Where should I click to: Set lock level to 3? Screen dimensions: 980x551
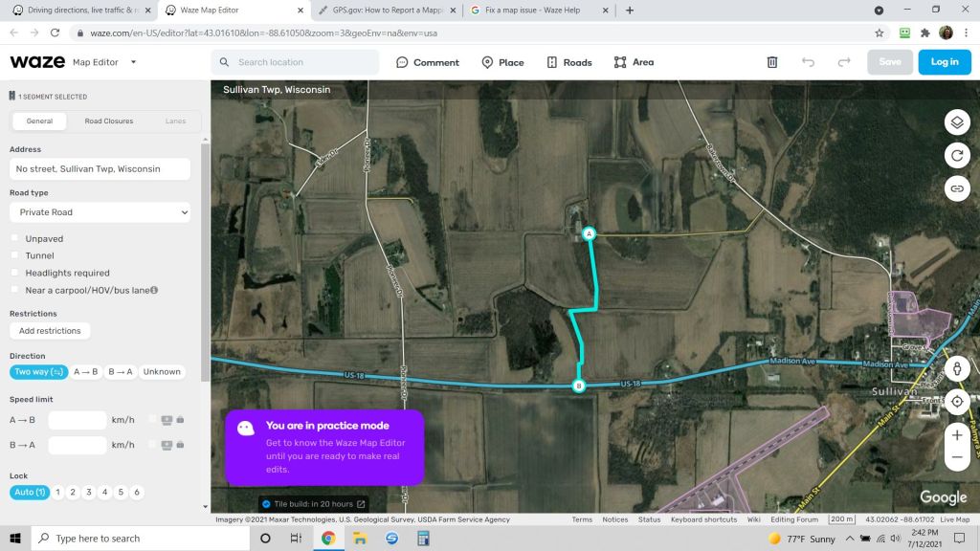(89, 493)
